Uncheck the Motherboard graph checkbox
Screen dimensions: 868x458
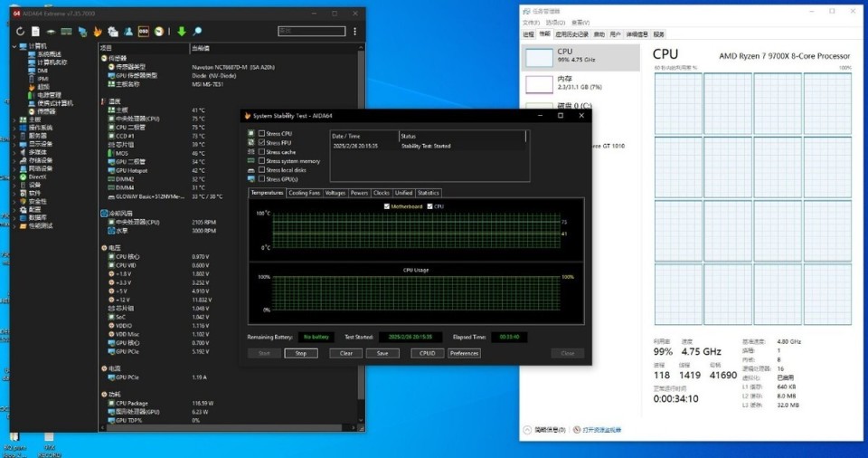pos(386,206)
